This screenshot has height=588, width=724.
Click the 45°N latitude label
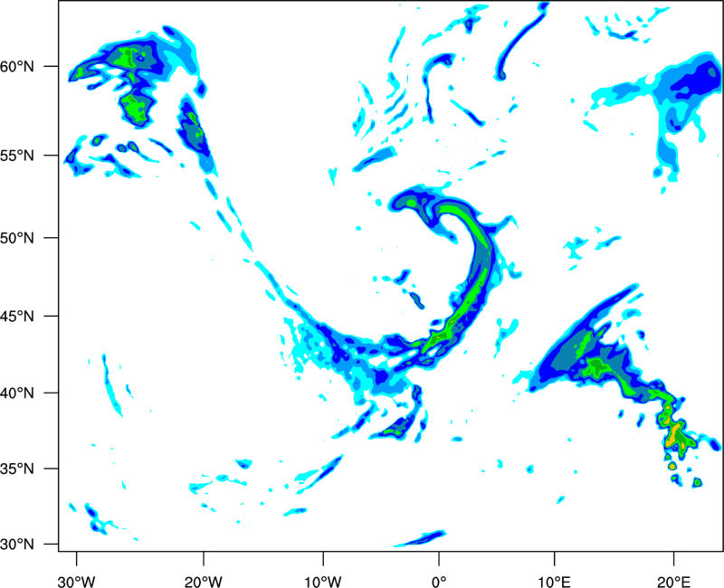tap(17, 317)
